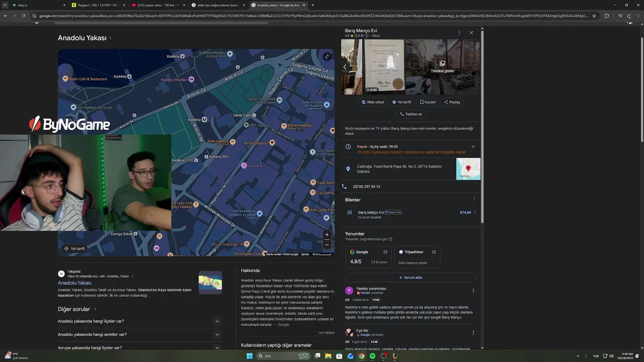Show the previous photo in the carousel
644x362 pixels.
tap(345, 66)
